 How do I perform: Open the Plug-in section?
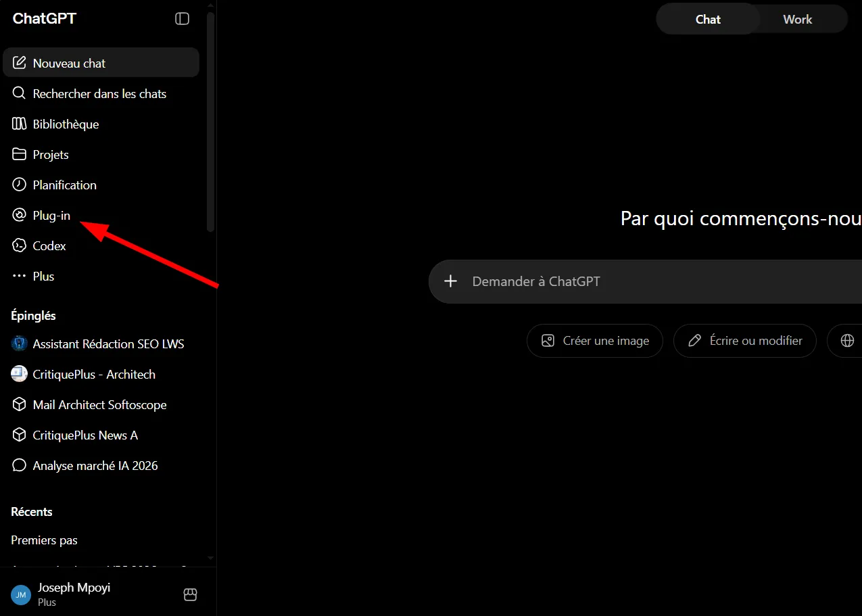click(x=101, y=215)
